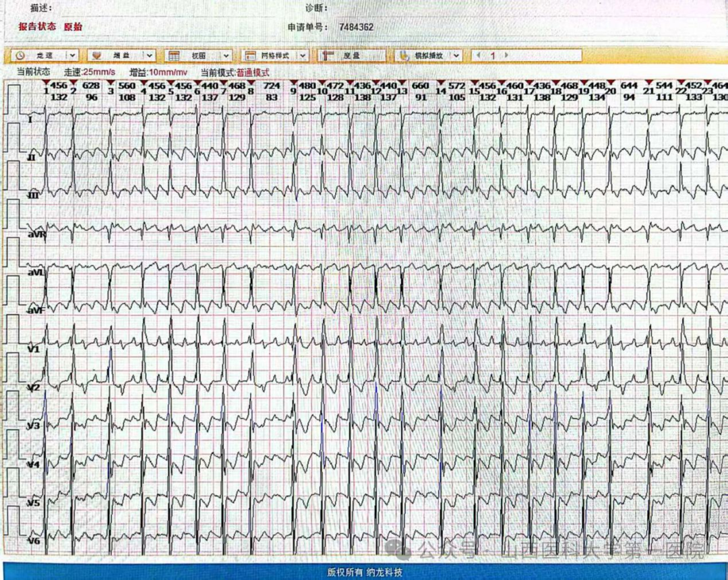This screenshot has height=580, width=728.
Task: Select beat marker 9 triangle
Action: 293,84
